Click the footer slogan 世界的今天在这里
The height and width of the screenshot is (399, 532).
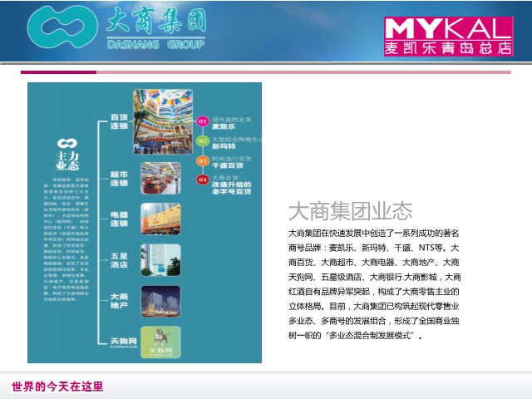coord(57,387)
